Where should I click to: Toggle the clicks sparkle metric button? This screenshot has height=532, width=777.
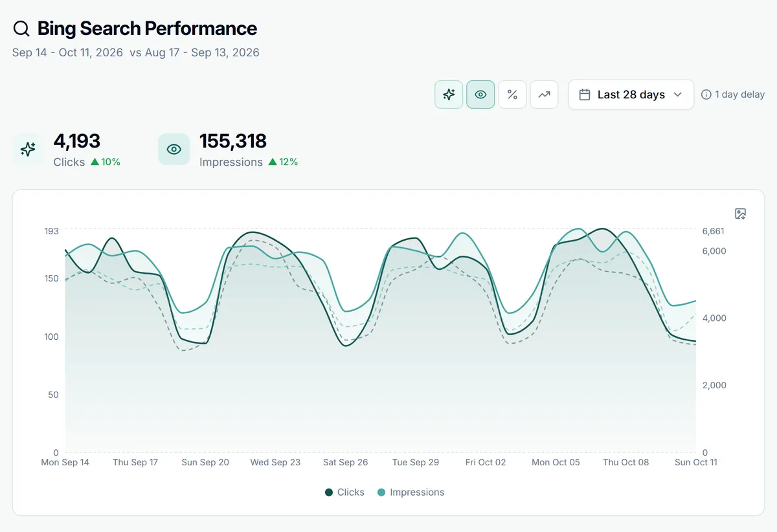(x=449, y=94)
